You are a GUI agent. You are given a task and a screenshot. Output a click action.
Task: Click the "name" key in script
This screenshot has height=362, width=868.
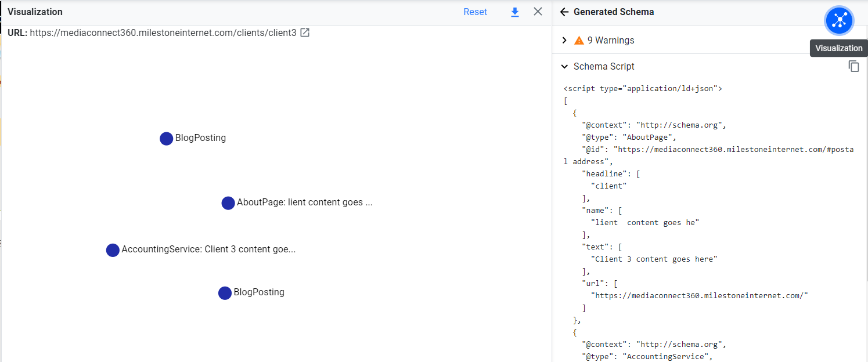pos(596,211)
